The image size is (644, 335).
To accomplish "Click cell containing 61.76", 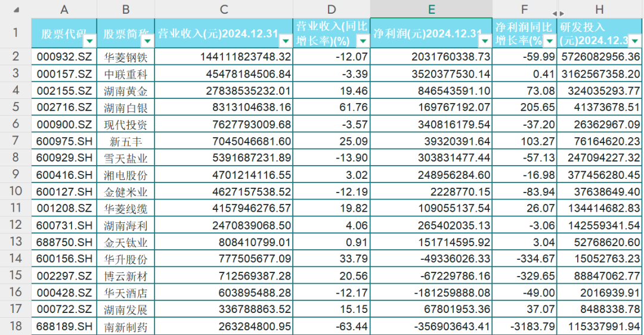I will 332,107.
